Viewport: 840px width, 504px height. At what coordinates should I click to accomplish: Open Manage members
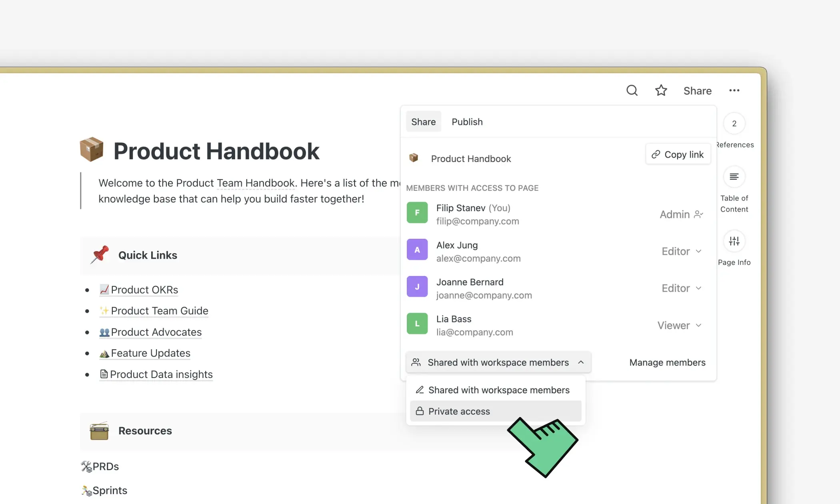tap(667, 362)
